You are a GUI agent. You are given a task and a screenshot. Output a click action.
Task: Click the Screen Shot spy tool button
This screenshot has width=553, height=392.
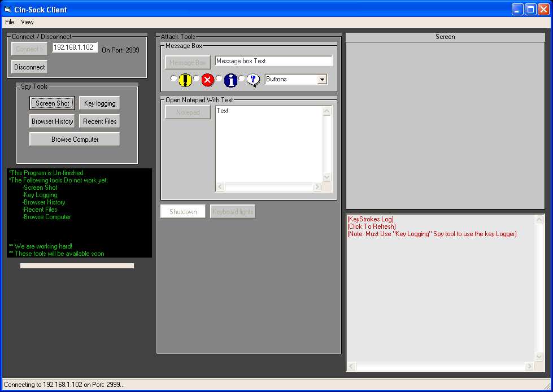(53, 103)
